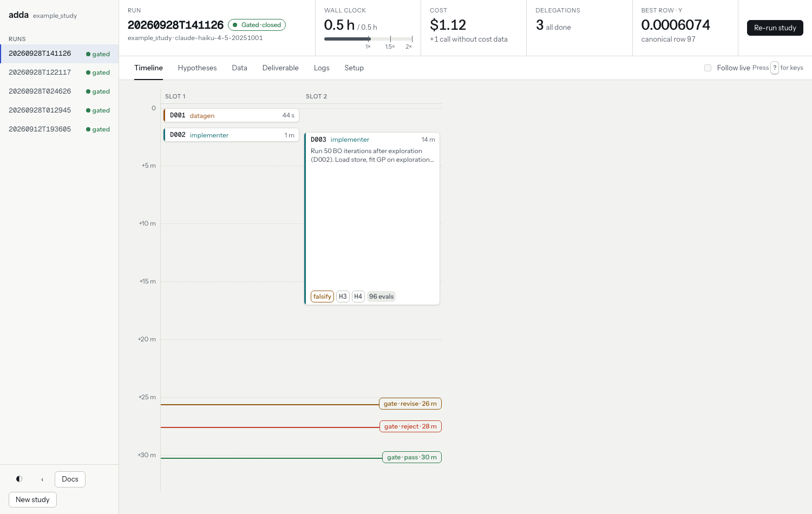This screenshot has width=812, height=514.
Task: Click the best row value 0.0006074
Action: (676, 25)
